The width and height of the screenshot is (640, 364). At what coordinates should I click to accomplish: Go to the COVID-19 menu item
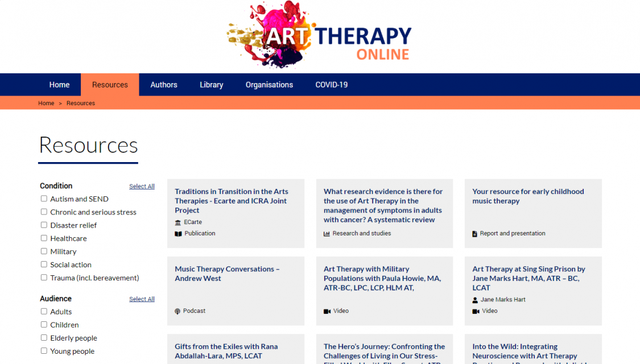tap(331, 85)
